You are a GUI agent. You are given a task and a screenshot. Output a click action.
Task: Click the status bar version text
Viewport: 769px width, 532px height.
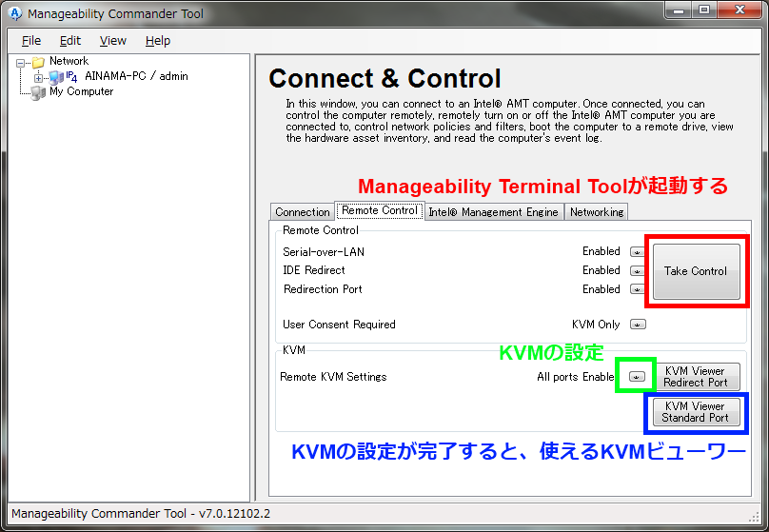coord(141,513)
